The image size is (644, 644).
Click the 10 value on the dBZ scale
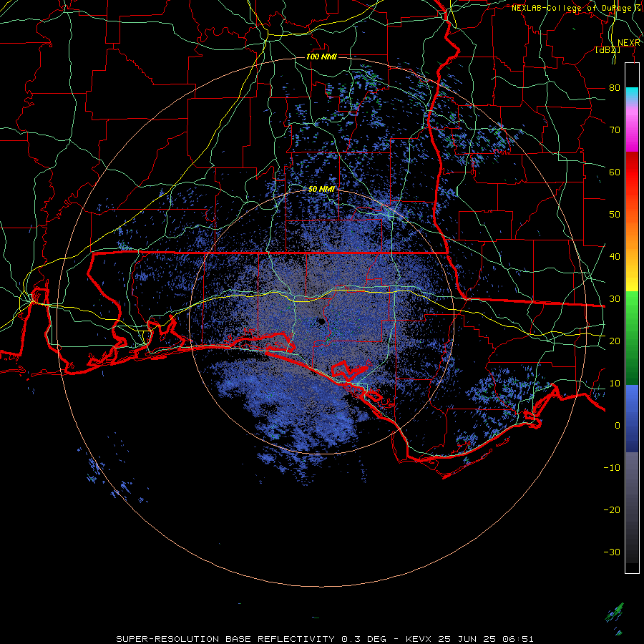[615, 384]
